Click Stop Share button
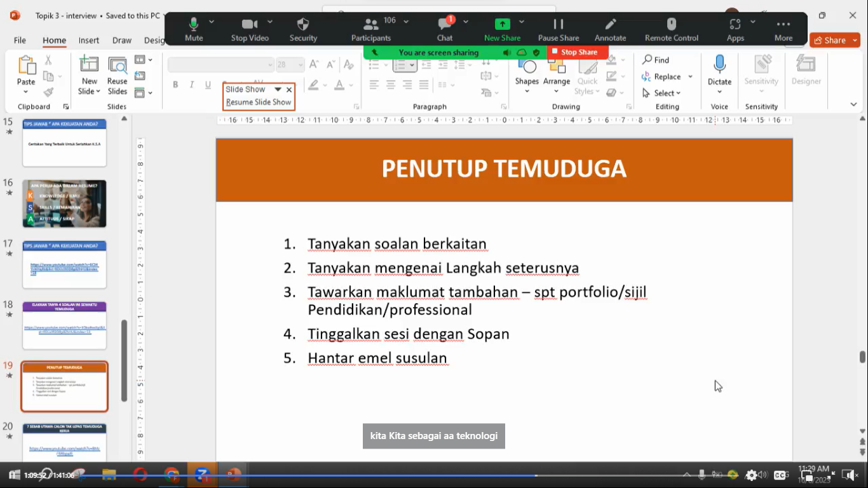Screen dimensions: 868x488 click(x=578, y=52)
